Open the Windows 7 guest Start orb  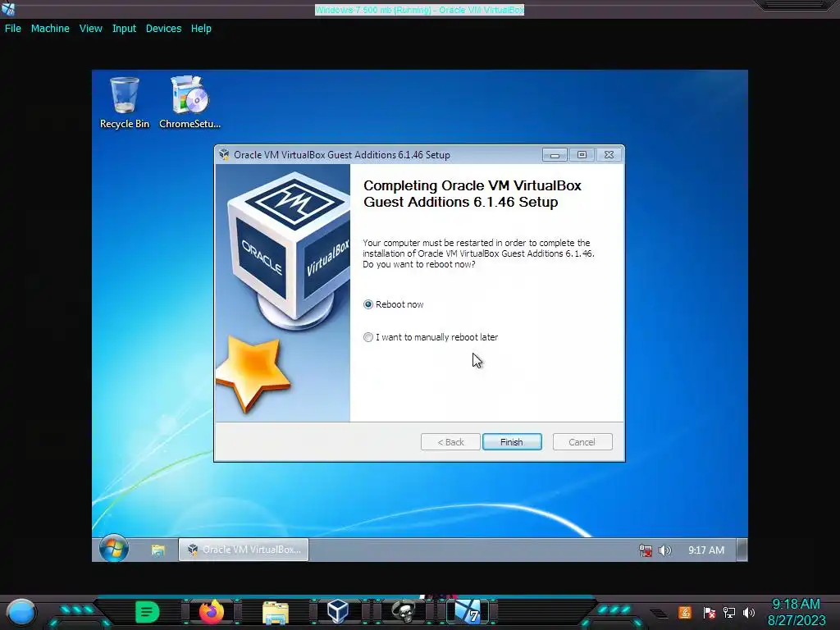click(113, 549)
